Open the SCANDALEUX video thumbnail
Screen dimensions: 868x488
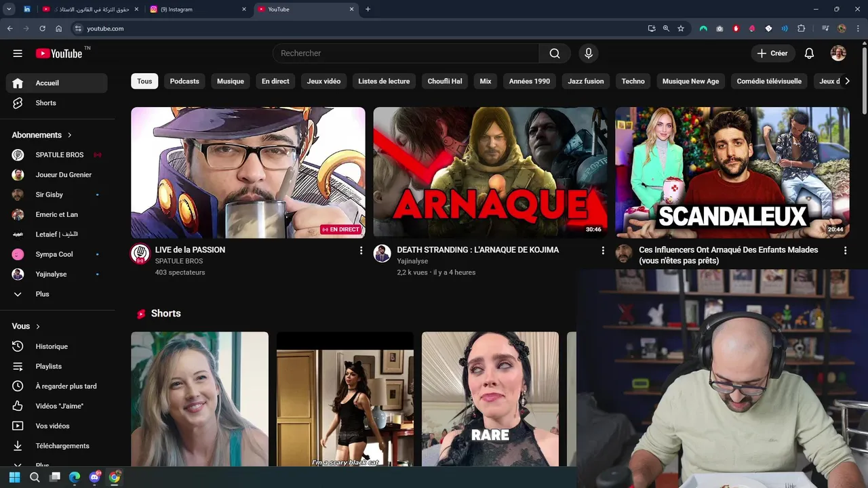732,172
